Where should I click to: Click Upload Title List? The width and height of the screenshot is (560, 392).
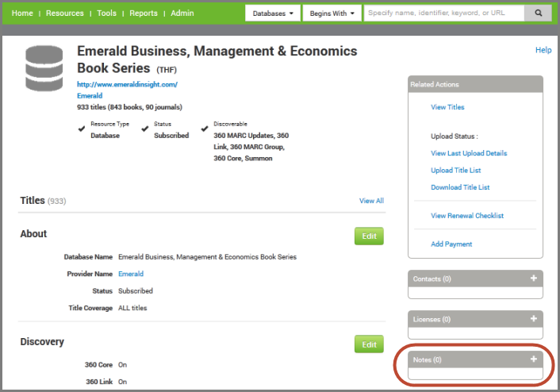456,171
